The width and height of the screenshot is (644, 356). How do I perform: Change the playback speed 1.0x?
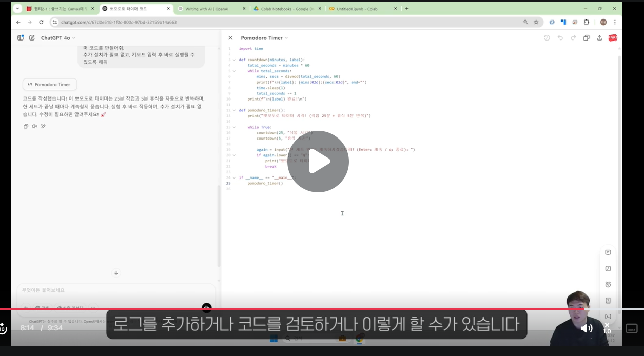pyautogui.click(x=607, y=328)
